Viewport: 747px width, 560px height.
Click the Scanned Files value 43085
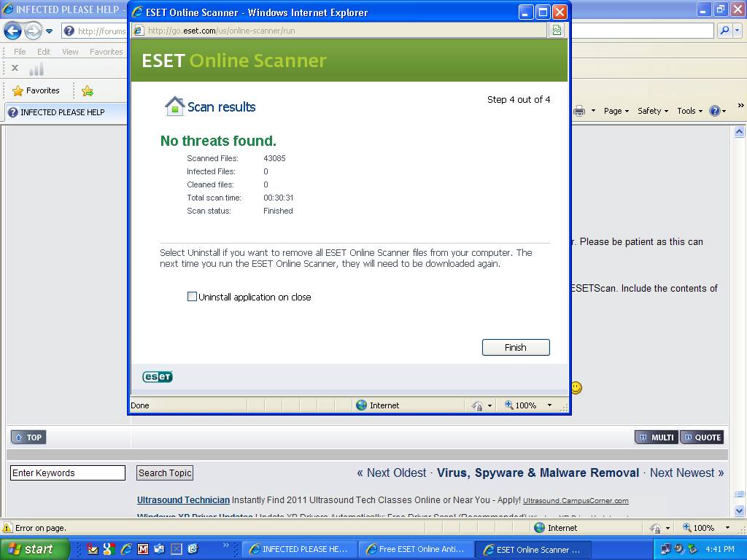274,158
